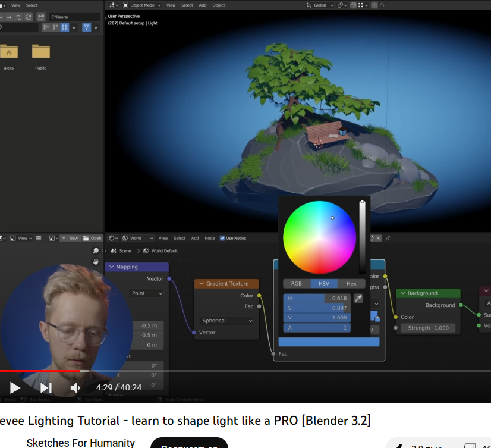Refresh the file browser listing

(28, 17)
